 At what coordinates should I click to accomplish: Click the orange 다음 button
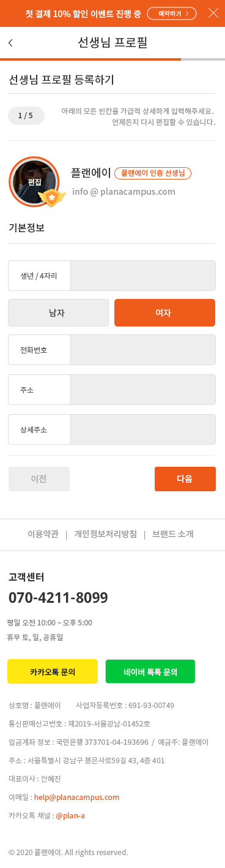point(185,479)
